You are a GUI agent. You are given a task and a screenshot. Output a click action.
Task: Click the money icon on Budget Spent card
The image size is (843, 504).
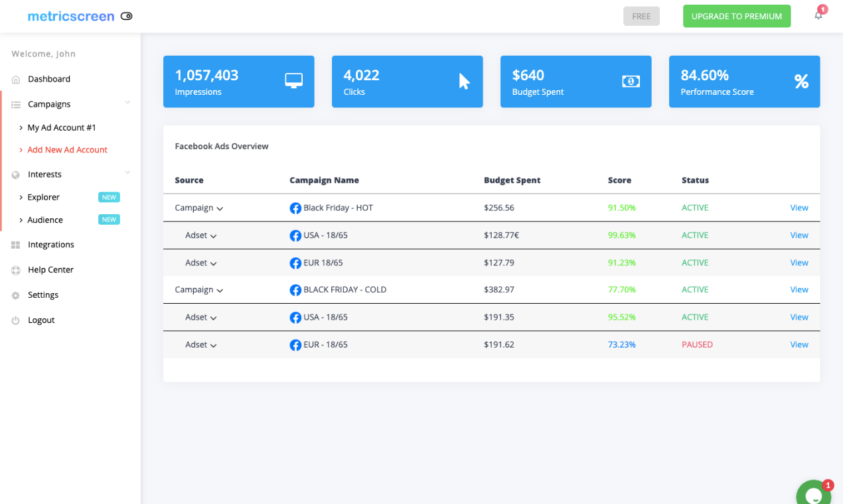[631, 81]
